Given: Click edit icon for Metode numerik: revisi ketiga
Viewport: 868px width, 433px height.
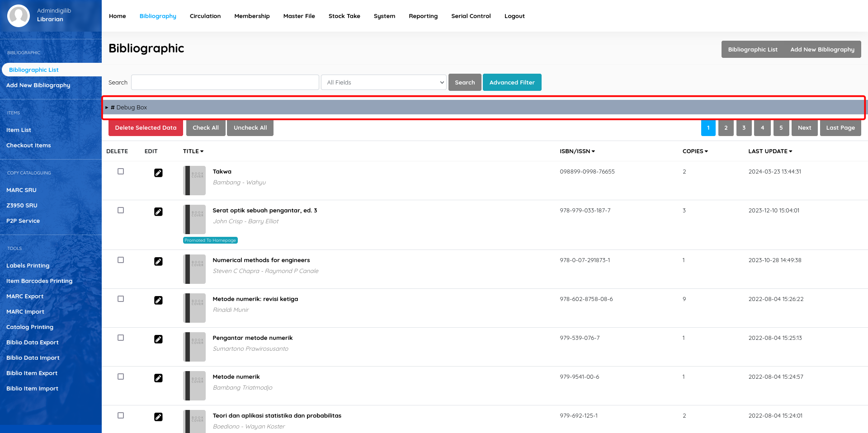Looking at the screenshot, I should 158,300.
